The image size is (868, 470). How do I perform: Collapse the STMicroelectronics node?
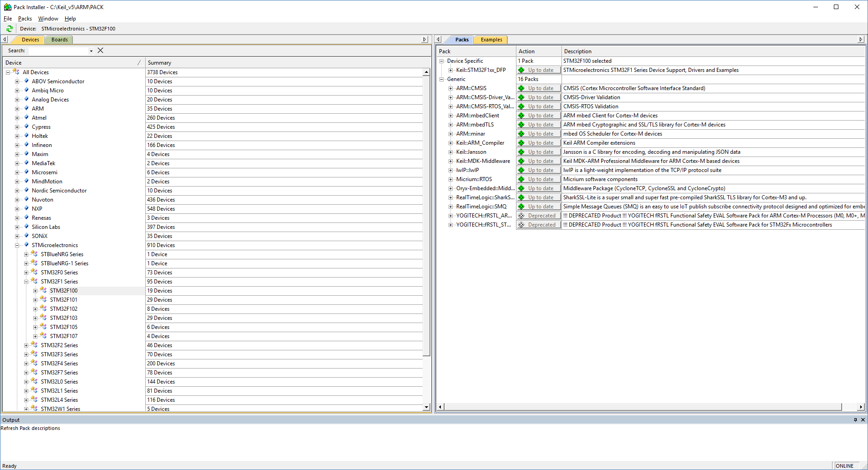pyautogui.click(x=17, y=245)
